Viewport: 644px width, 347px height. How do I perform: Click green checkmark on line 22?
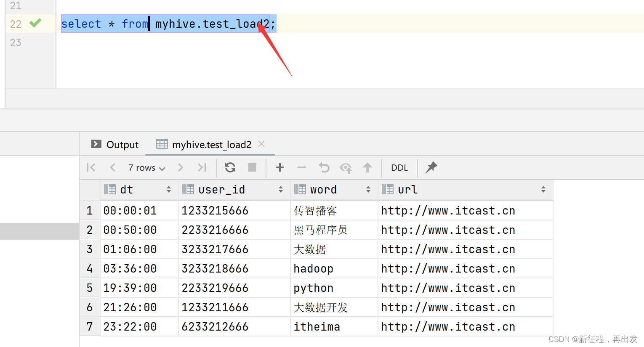pyautogui.click(x=35, y=23)
